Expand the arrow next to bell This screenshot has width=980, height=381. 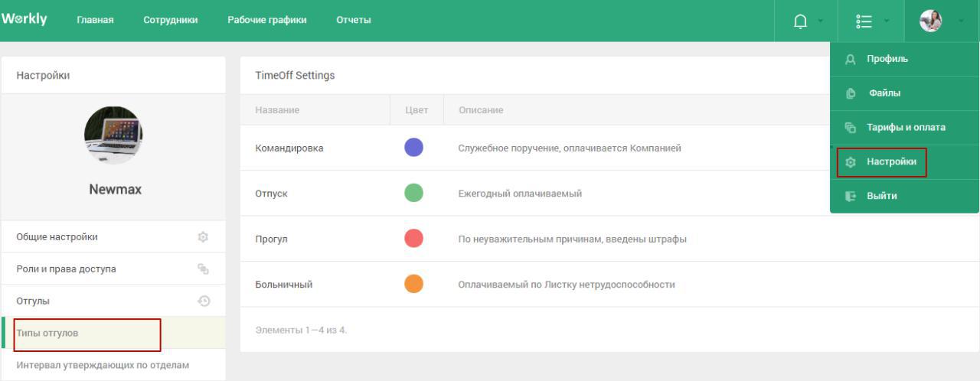[822, 21]
